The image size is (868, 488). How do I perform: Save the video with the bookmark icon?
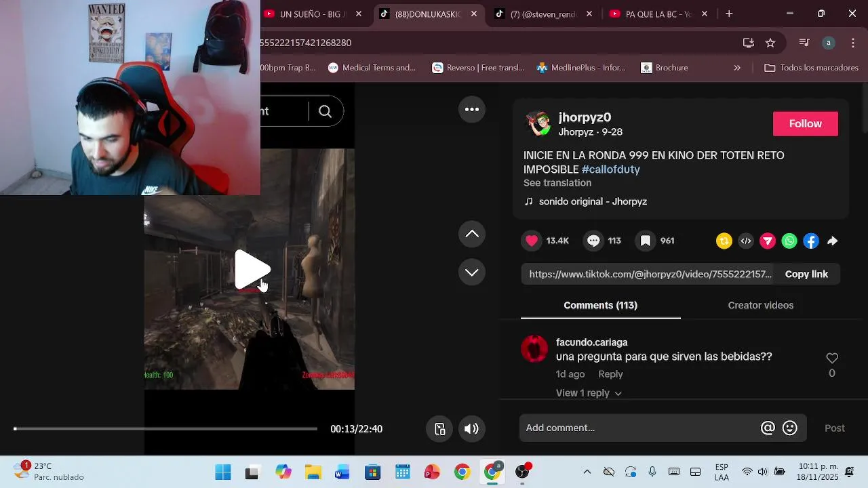point(646,241)
